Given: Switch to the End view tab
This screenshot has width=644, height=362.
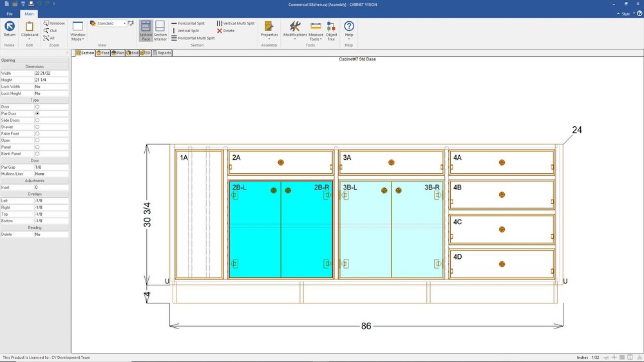Looking at the screenshot, I should pyautogui.click(x=132, y=53).
